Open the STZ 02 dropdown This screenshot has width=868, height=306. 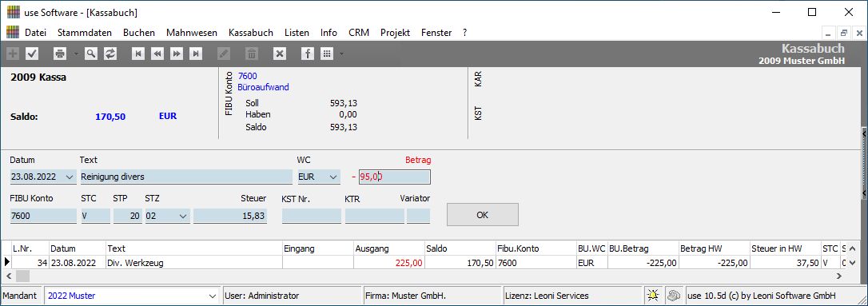coord(183,217)
